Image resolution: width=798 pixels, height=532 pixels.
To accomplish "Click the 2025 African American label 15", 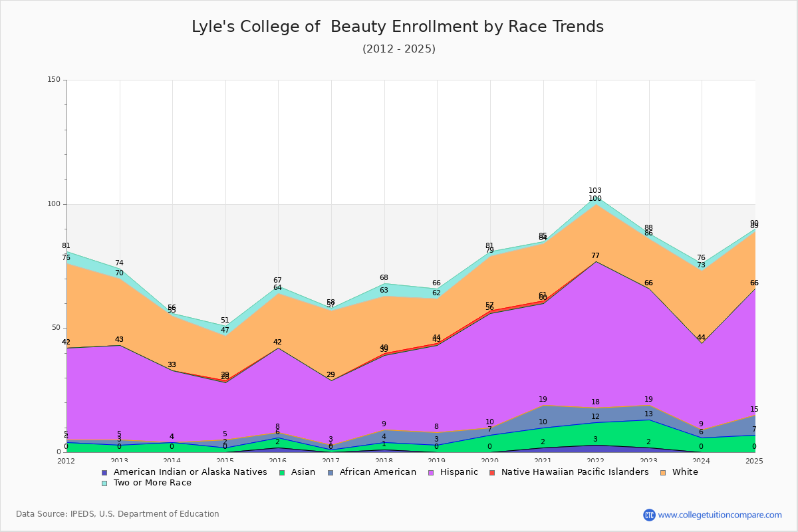I will (754, 410).
